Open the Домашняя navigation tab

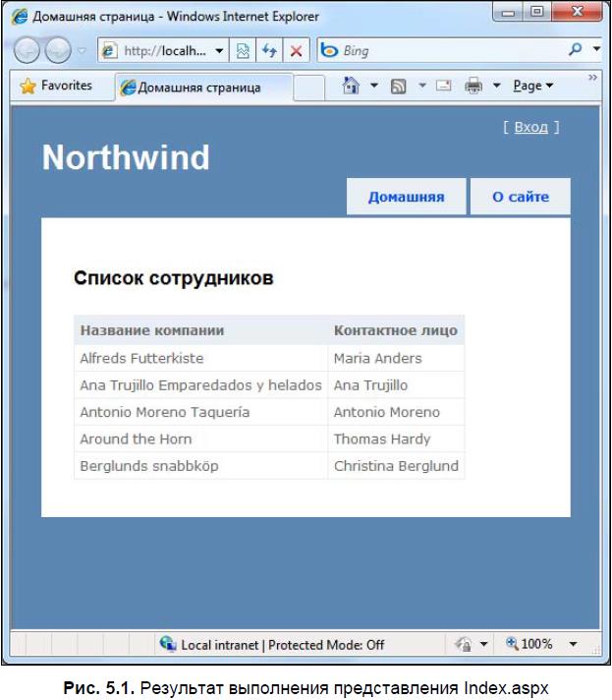click(x=407, y=197)
